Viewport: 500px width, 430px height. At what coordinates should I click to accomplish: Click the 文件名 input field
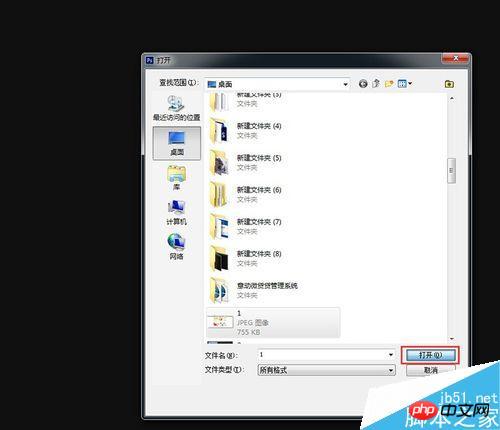322,355
